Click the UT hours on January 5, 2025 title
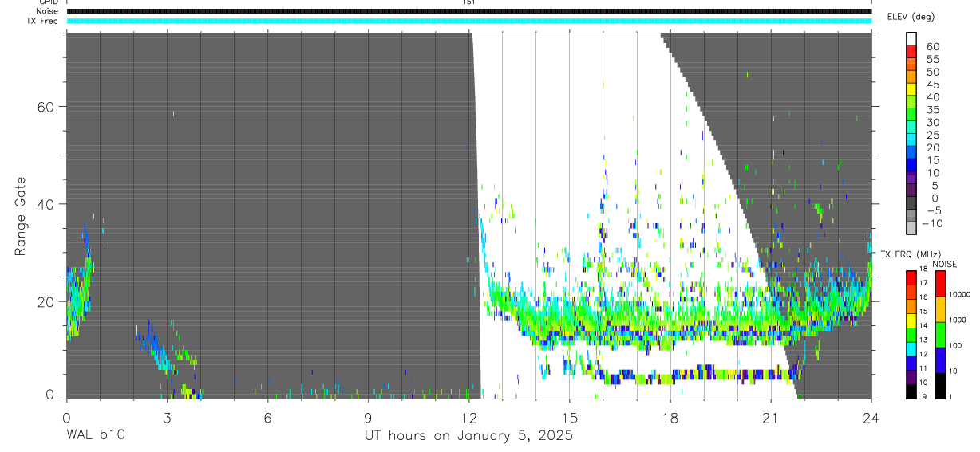 (x=468, y=435)
